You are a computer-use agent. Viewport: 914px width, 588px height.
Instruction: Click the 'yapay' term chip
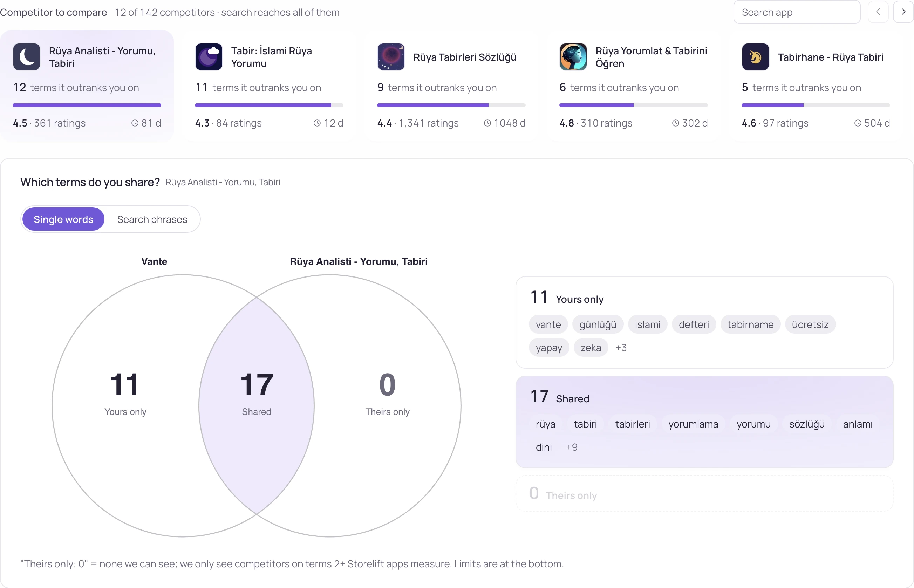[x=548, y=348]
